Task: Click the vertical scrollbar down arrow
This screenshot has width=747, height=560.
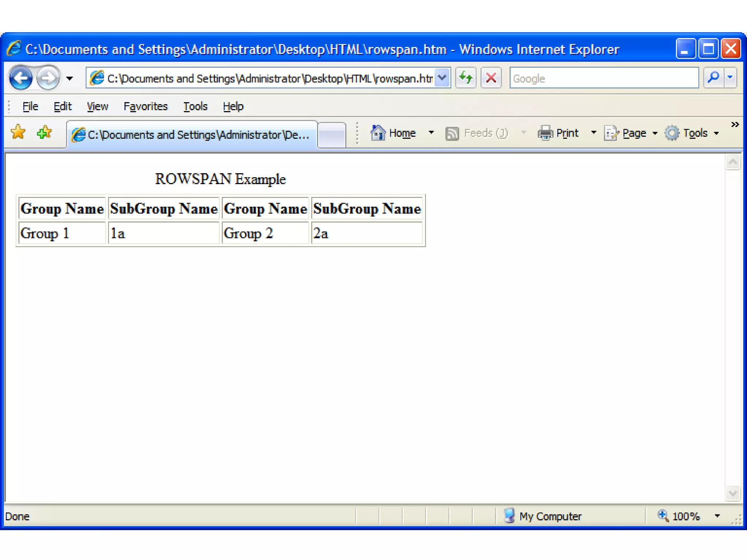Action: click(x=733, y=494)
